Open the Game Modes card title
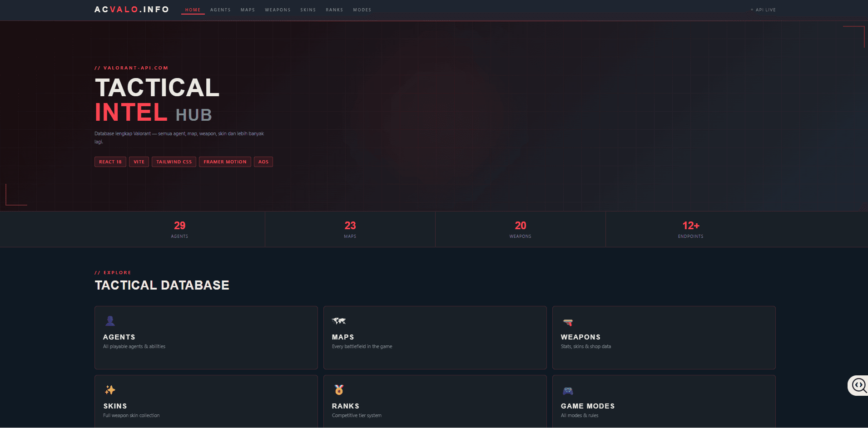Screen dimensions: 868x428 (x=587, y=406)
